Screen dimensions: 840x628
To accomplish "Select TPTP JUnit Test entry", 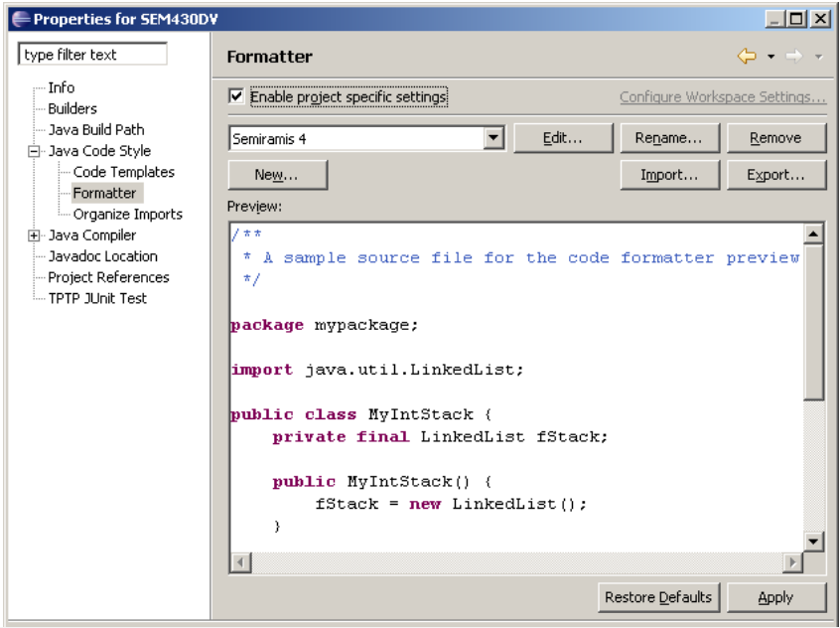I will [97, 298].
